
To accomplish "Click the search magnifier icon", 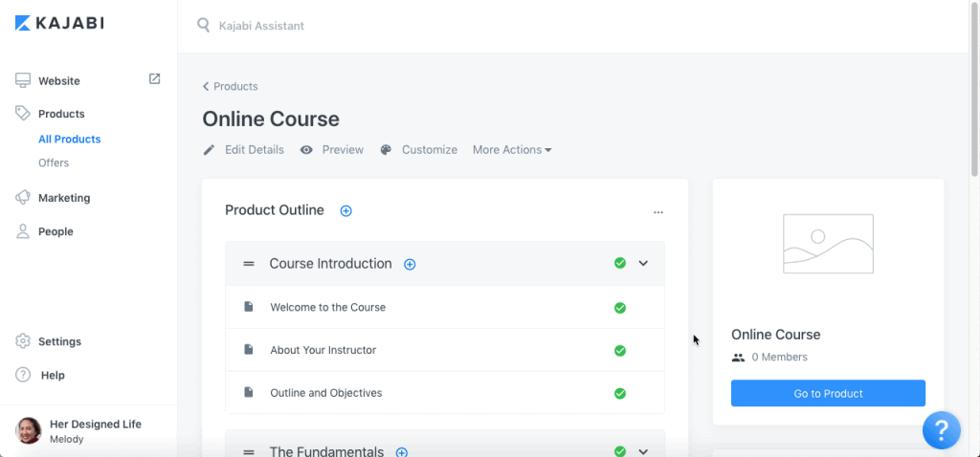I will [203, 25].
